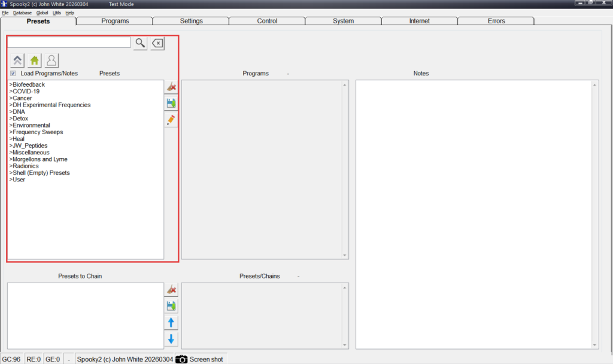This screenshot has width=613, height=364.
Task: Open the user presets person icon
Action: click(52, 60)
